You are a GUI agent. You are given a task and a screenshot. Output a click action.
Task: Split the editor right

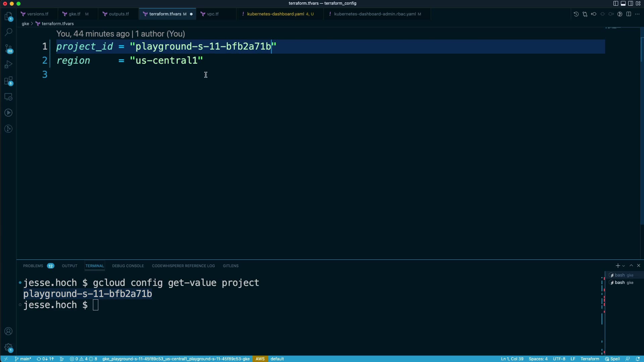coord(629,14)
